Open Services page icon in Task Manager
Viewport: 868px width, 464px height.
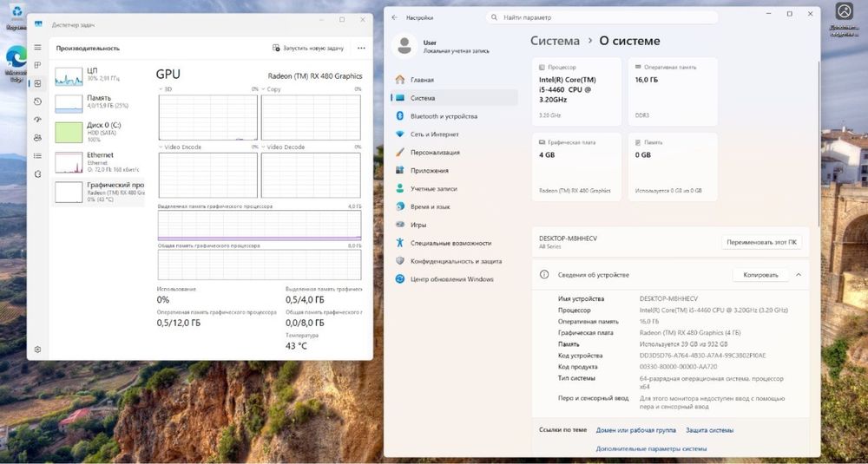(x=37, y=173)
